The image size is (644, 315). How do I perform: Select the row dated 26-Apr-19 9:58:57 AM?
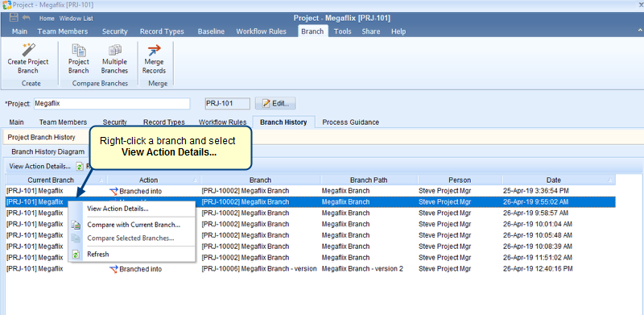(310, 213)
